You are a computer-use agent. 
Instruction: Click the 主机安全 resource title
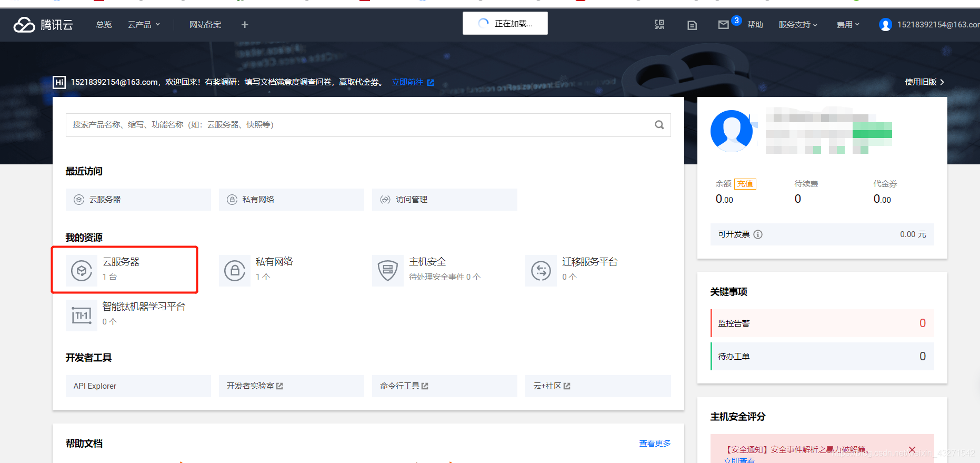click(427, 262)
